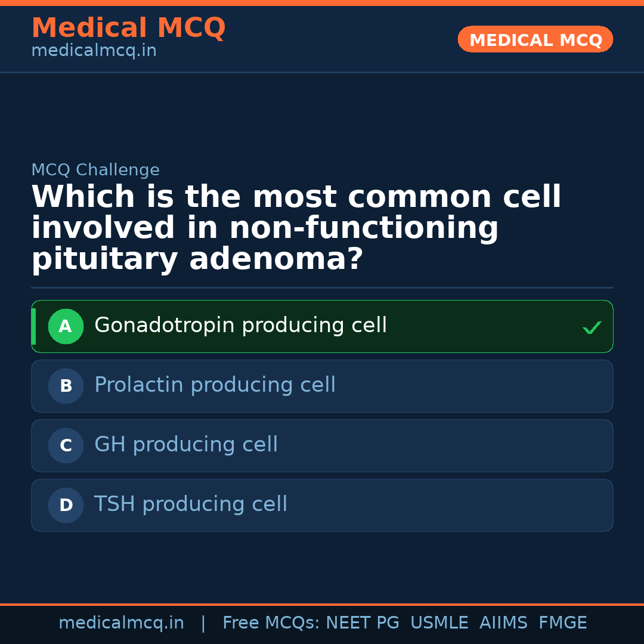Click the "Free MCQs:" footer label
The width and height of the screenshot is (644, 644).
pyautogui.click(x=271, y=623)
